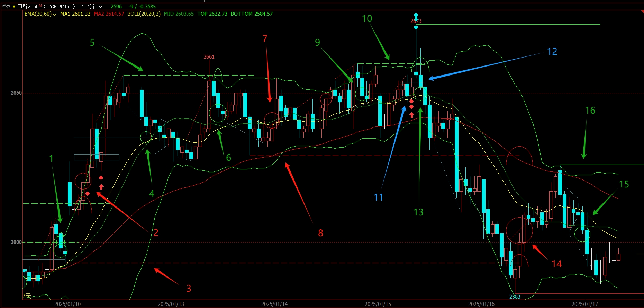Click the 7天 label at chart bottom-left
Viewport: 644px width, 308px height.
(27, 296)
